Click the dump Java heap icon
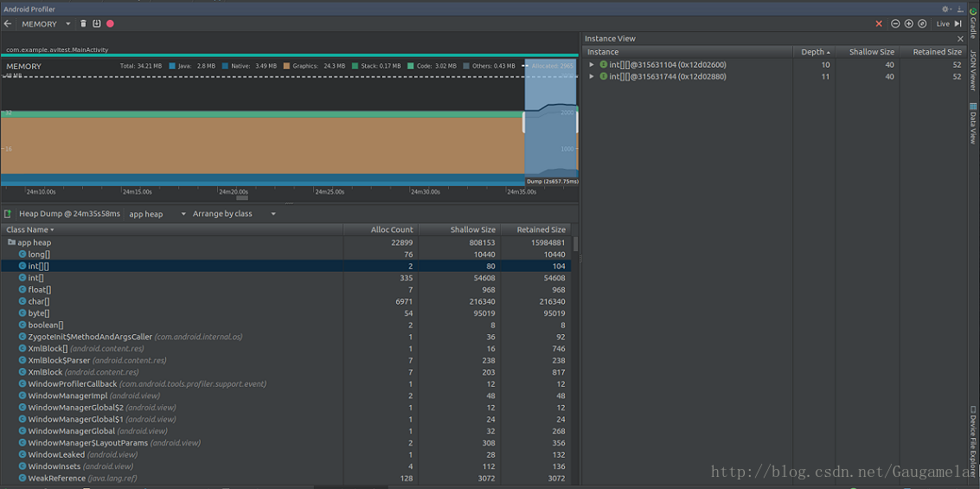 click(x=96, y=24)
